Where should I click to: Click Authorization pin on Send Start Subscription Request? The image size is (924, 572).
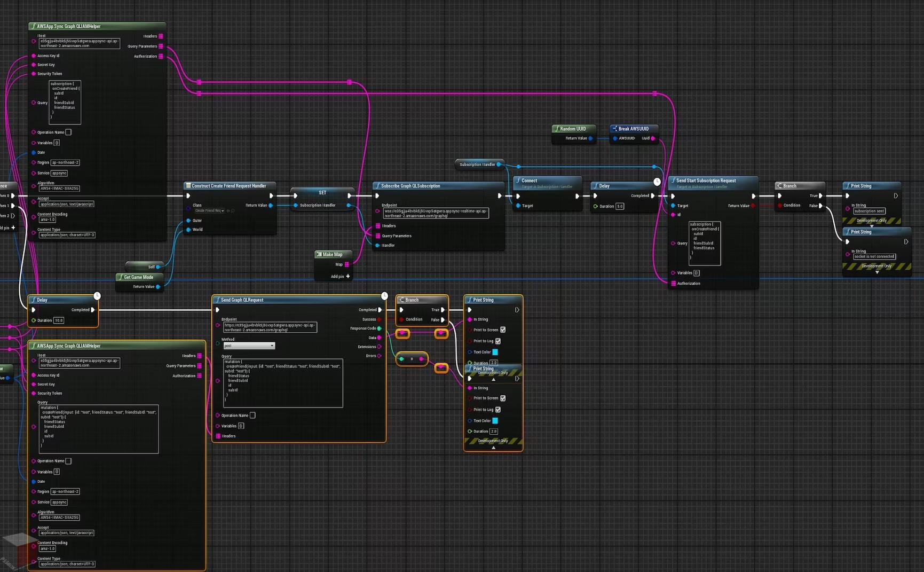pyautogui.click(x=674, y=284)
